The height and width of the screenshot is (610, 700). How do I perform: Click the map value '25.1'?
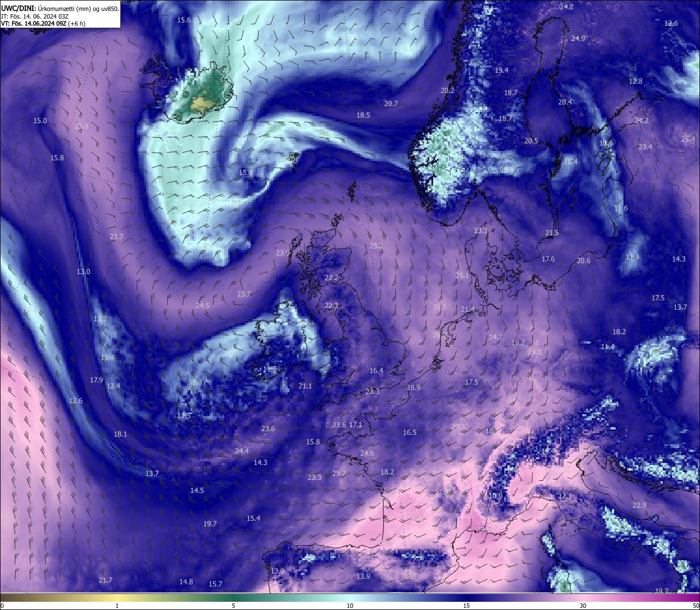[x=462, y=275]
